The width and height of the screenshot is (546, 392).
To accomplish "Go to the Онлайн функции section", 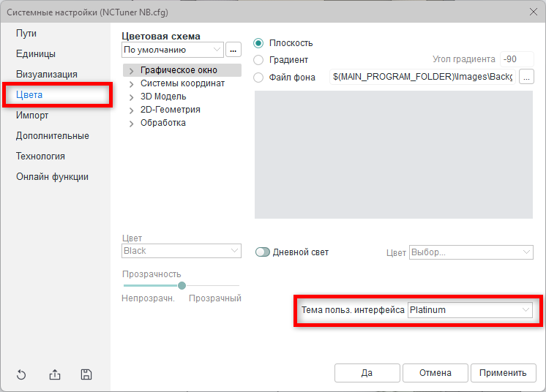I will pyautogui.click(x=53, y=177).
